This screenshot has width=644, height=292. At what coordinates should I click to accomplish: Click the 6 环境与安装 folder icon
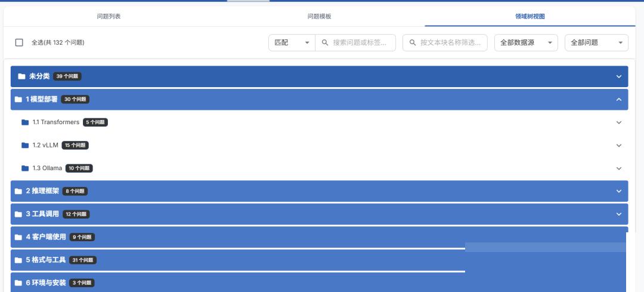tap(18, 283)
